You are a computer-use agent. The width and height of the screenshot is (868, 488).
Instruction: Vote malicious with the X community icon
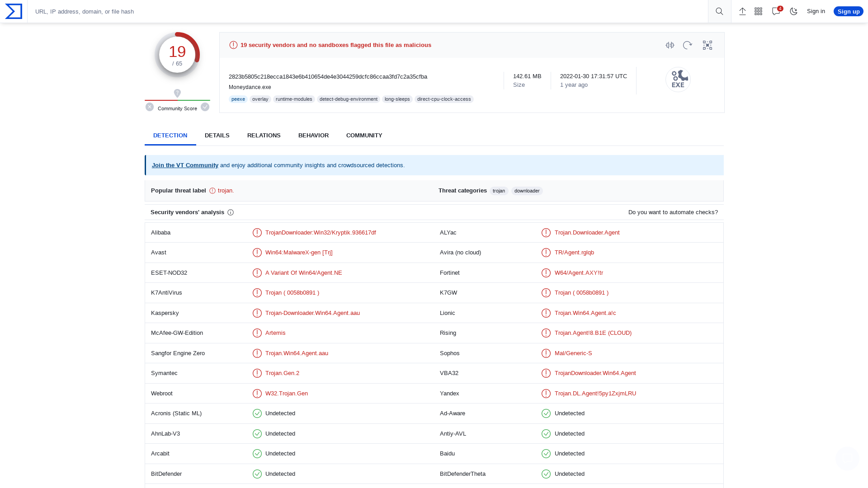150,107
